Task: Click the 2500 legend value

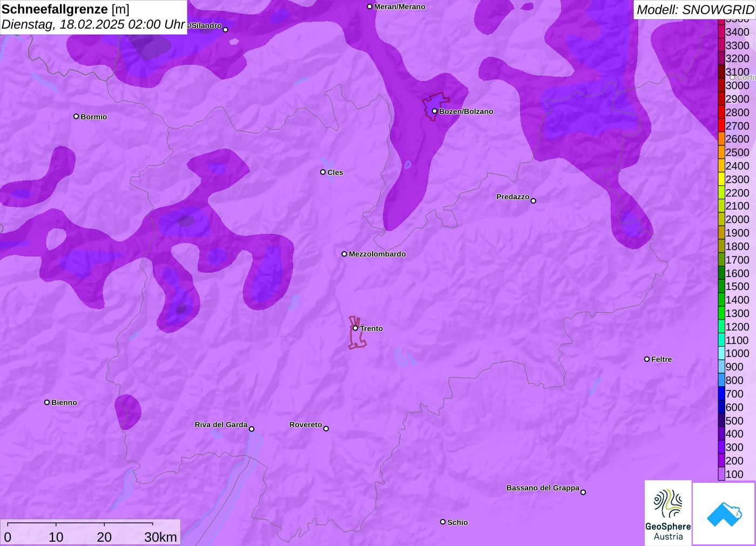Action: [737, 152]
